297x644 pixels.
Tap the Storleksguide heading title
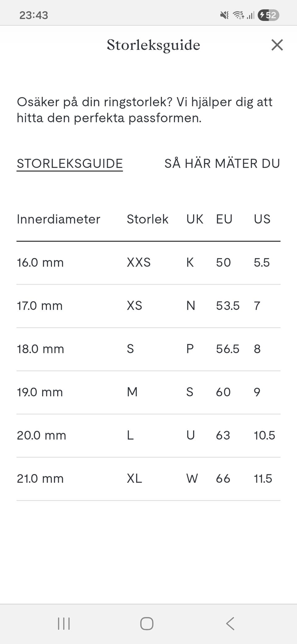[153, 45]
